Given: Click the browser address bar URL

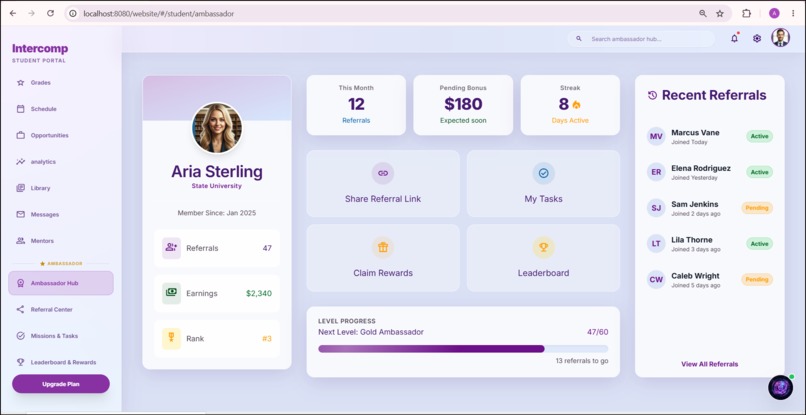Looking at the screenshot, I should [158, 14].
